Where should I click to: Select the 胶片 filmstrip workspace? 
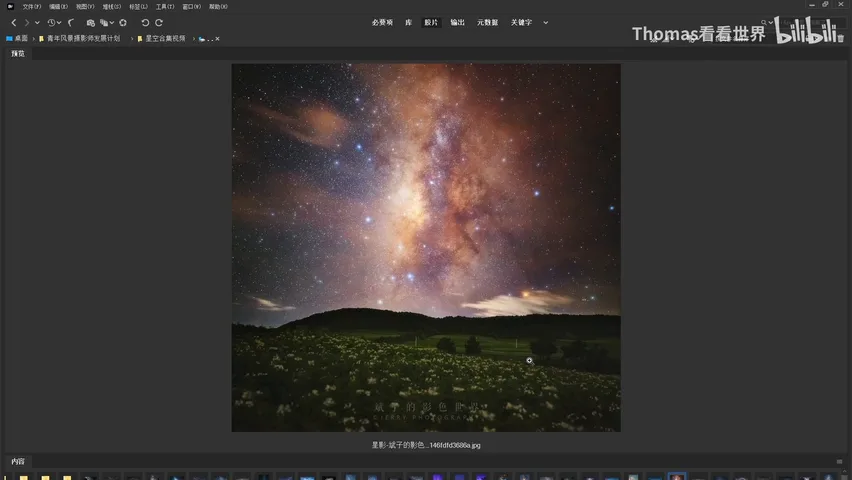(431, 23)
